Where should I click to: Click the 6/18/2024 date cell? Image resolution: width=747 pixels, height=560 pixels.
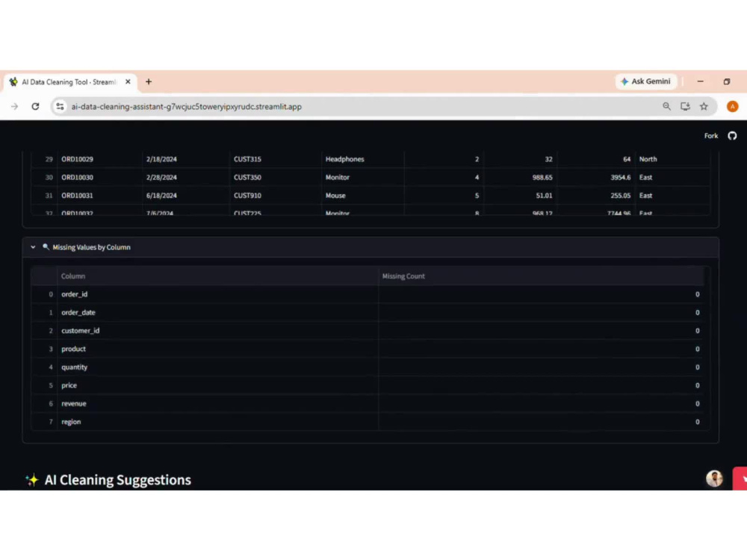(186, 195)
